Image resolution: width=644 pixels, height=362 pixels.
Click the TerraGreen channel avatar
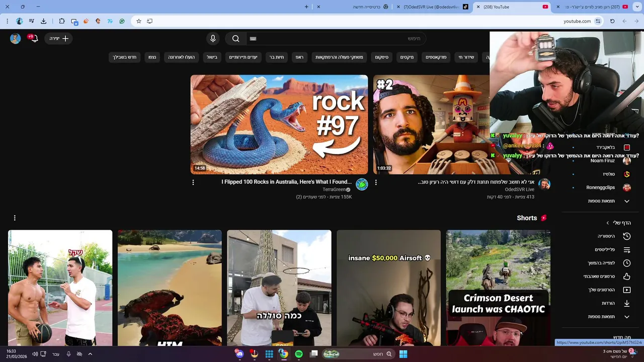[x=362, y=185]
